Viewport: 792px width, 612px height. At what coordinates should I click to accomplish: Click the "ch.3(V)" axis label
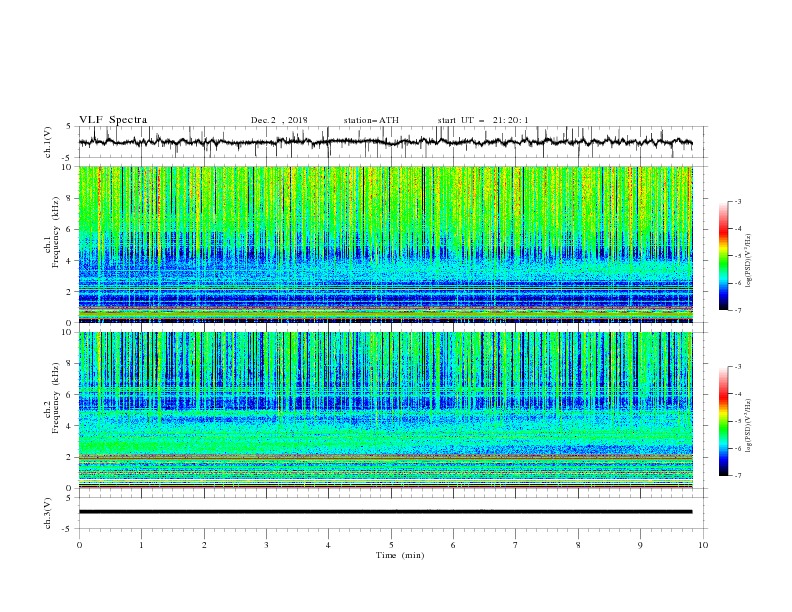(48, 513)
